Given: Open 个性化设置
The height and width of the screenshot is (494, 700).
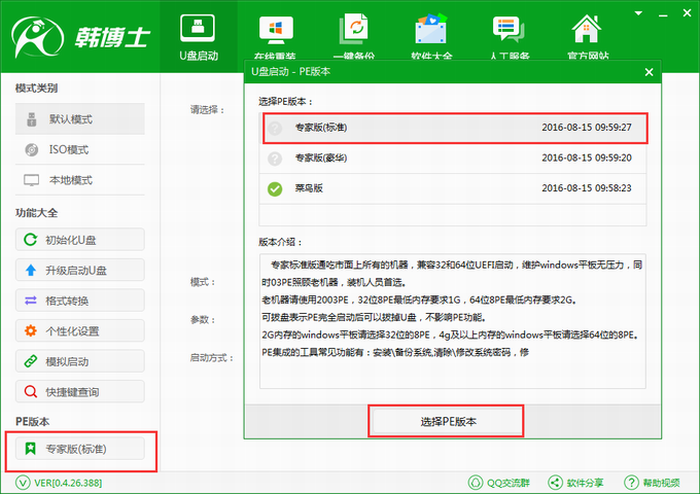Looking at the screenshot, I should [x=80, y=331].
